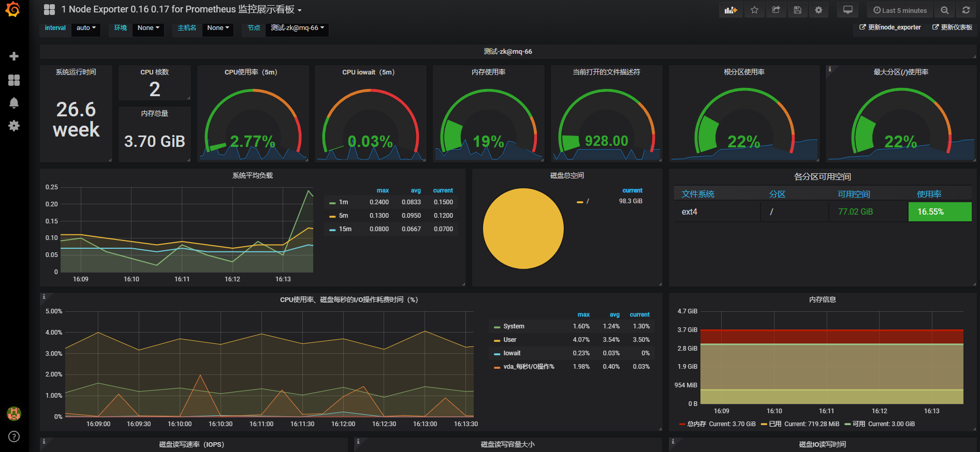980x452 pixels.
Task: Open the Create plus menu in sidebar
Action: 14,56
